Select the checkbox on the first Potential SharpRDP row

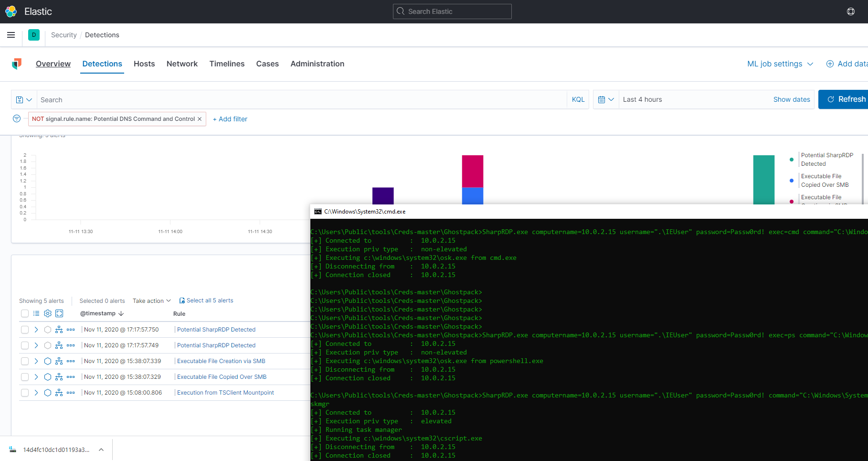tap(24, 330)
